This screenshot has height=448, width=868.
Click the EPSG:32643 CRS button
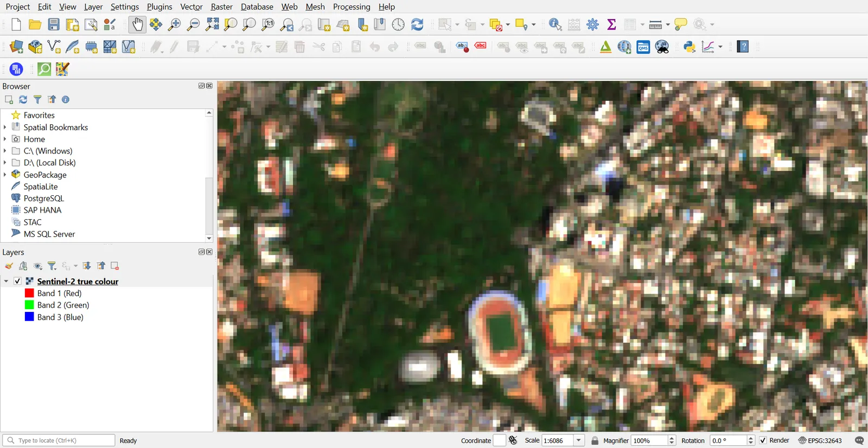(x=820, y=440)
